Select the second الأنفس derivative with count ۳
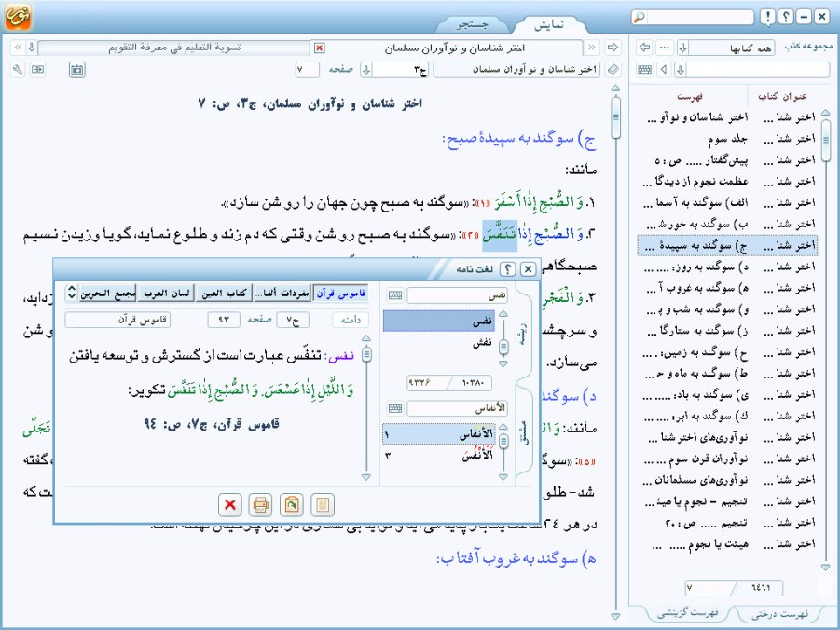Screen dimensions: 840x630 [x=439, y=456]
